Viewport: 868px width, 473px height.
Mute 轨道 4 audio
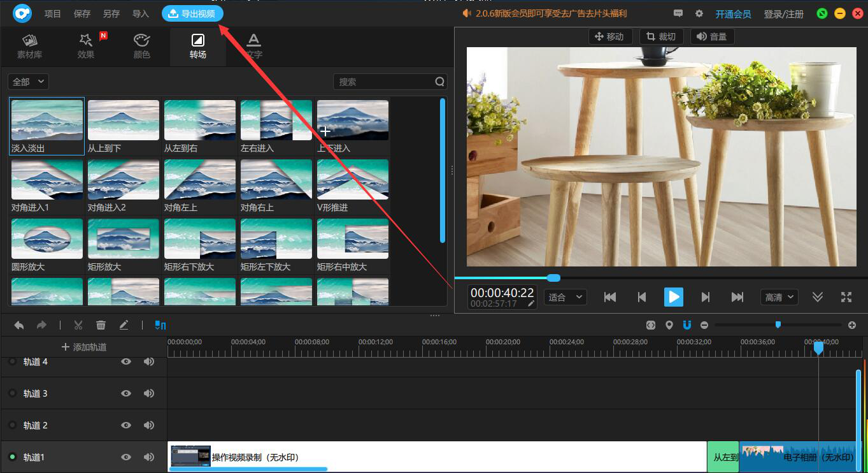coord(149,361)
